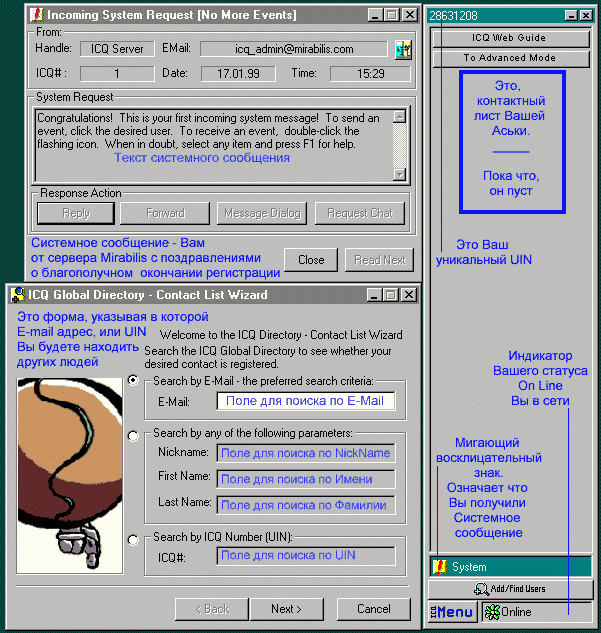The image size is (601, 633).
Task: Click the wizard illustration image
Action: pyautogui.click(x=70, y=476)
